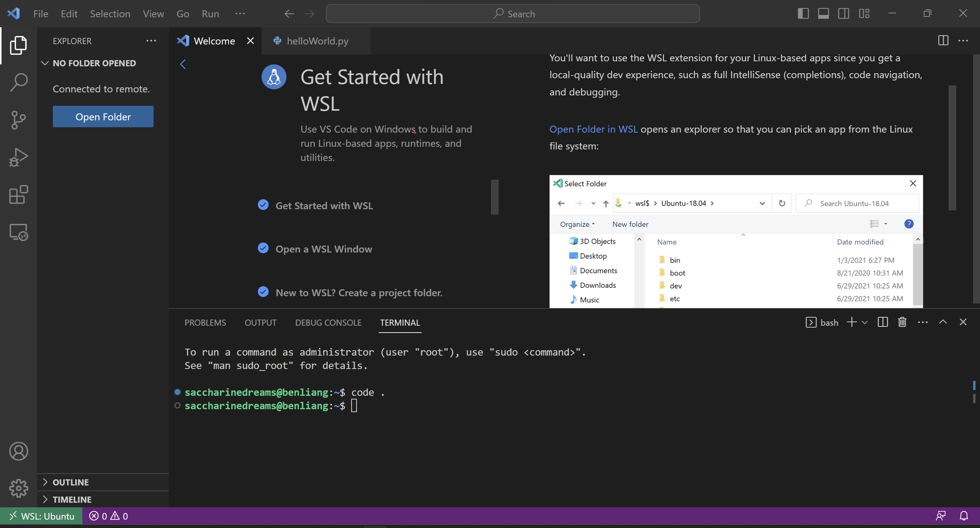Open terminal panel more actions ellipsis
Image resolution: width=980 pixels, height=528 pixels.
pos(923,322)
